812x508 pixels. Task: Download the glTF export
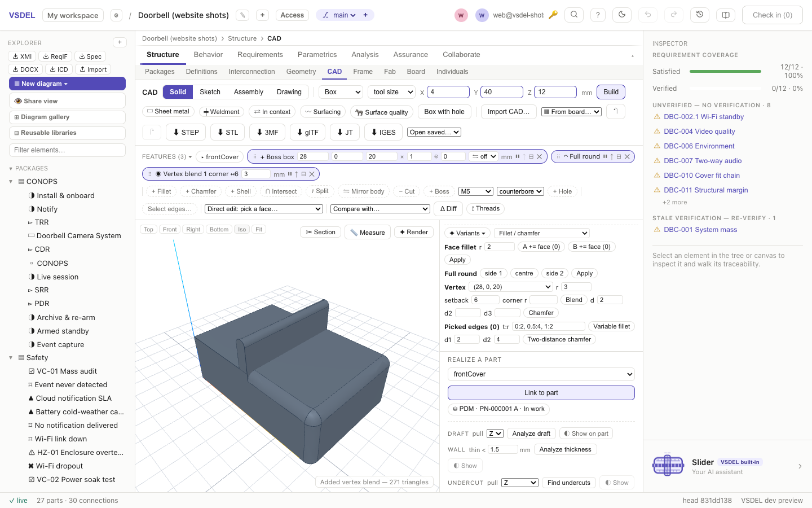tap(308, 132)
